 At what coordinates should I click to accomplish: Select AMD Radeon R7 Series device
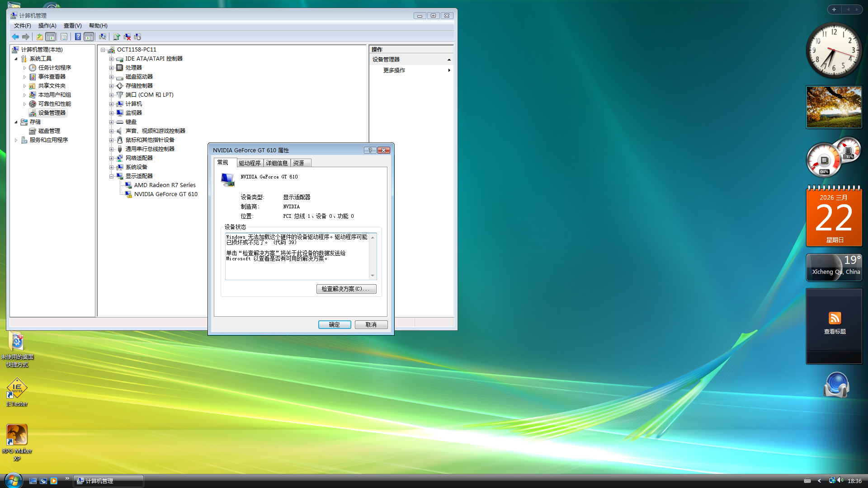165,185
